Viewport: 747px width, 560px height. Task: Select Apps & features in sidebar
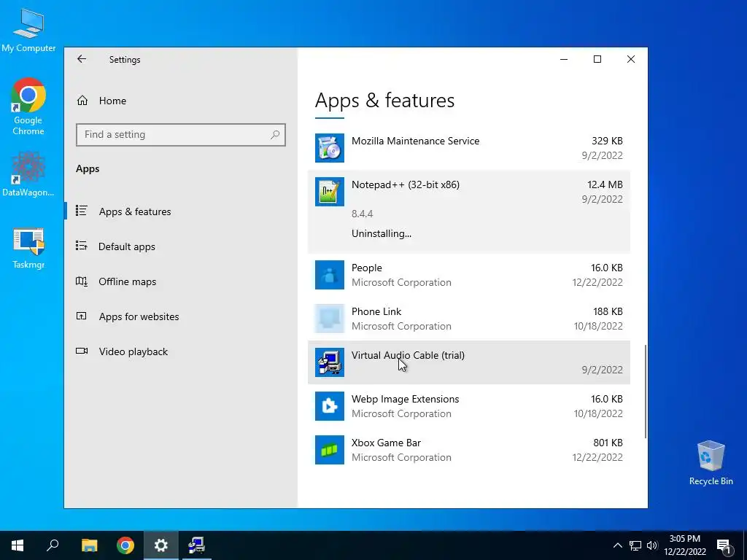[135, 211]
